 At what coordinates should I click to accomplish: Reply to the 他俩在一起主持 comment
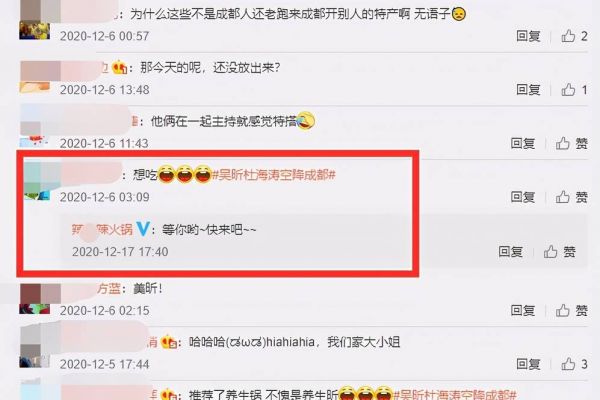[x=523, y=144]
